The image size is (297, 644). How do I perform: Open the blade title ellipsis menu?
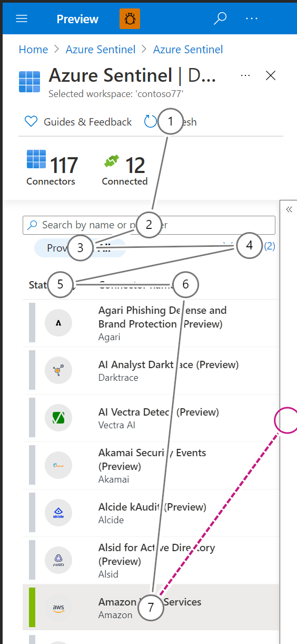pyautogui.click(x=245, y=75)
